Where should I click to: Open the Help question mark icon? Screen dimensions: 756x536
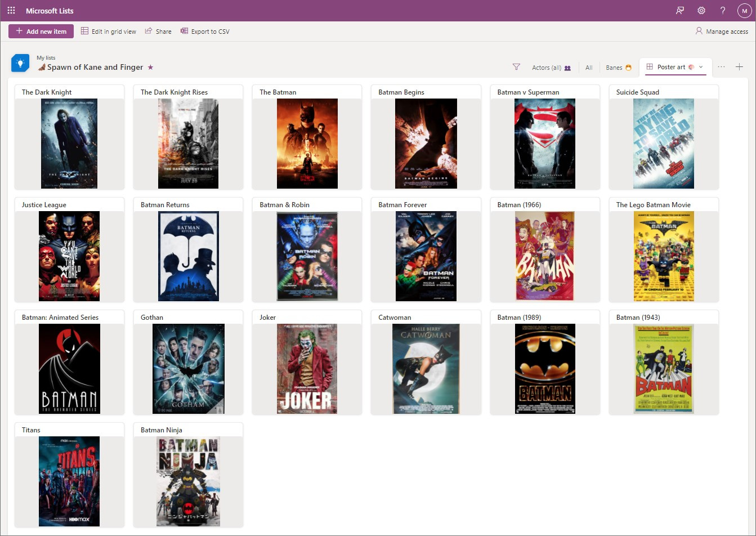[723, 11]
